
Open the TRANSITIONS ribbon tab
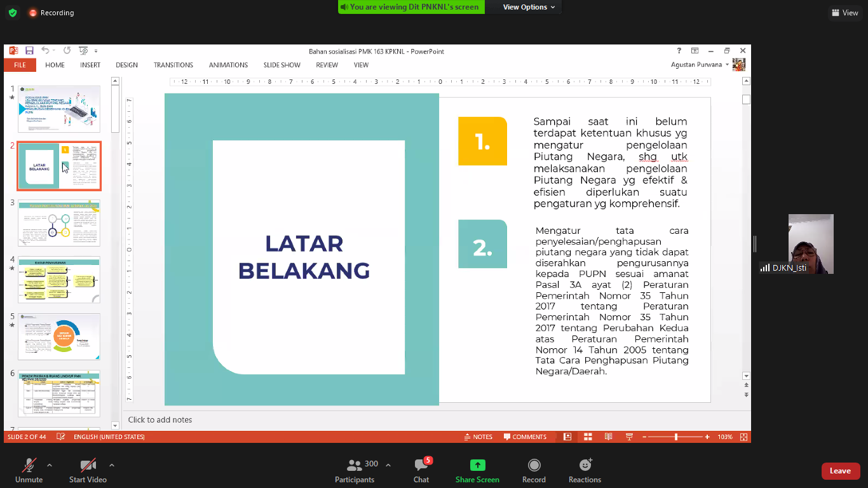(173, 65)
